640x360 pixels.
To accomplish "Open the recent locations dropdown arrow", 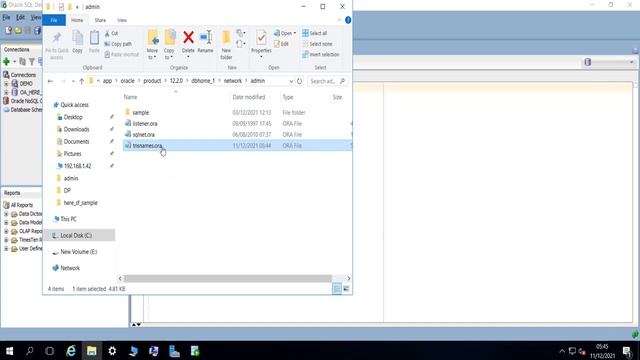I will point(73,81).
